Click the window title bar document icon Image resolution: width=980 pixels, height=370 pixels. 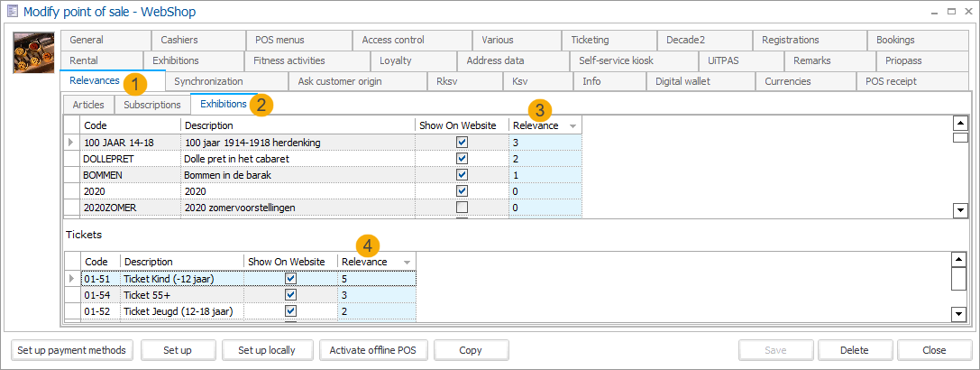pyautogui.click(x=12, y=12)
